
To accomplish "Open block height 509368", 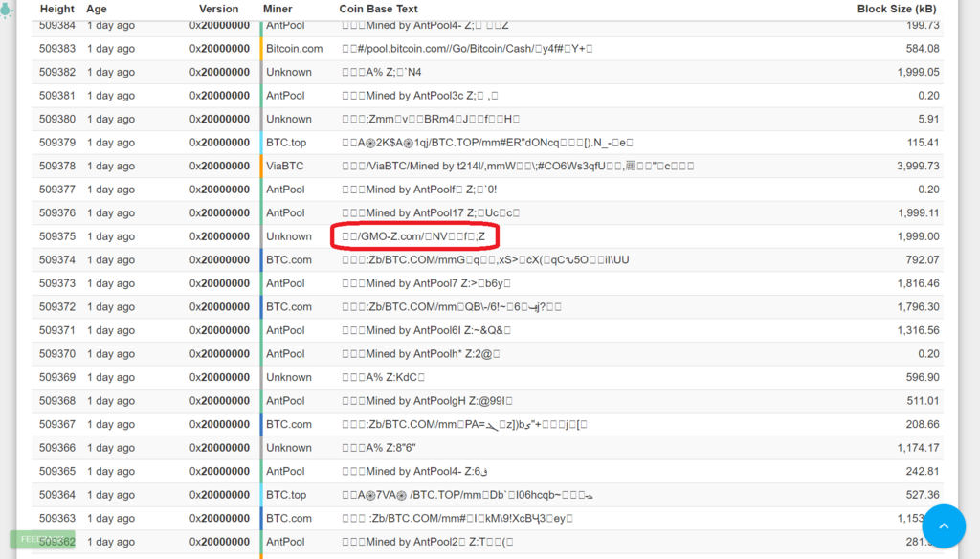I will (x=56, y=401).
